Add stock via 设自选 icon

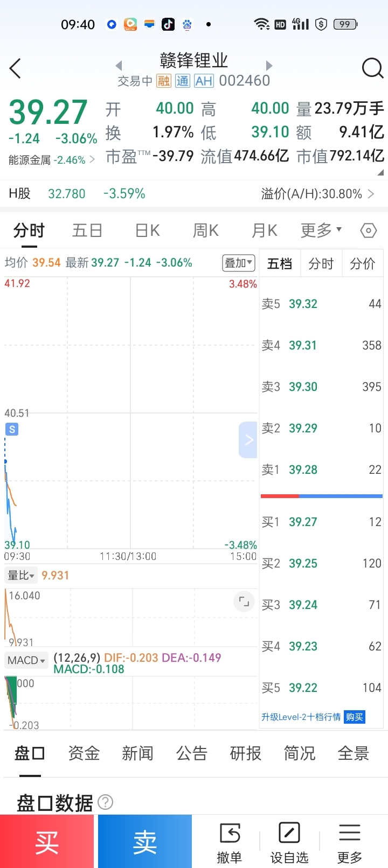click(289, 842)
